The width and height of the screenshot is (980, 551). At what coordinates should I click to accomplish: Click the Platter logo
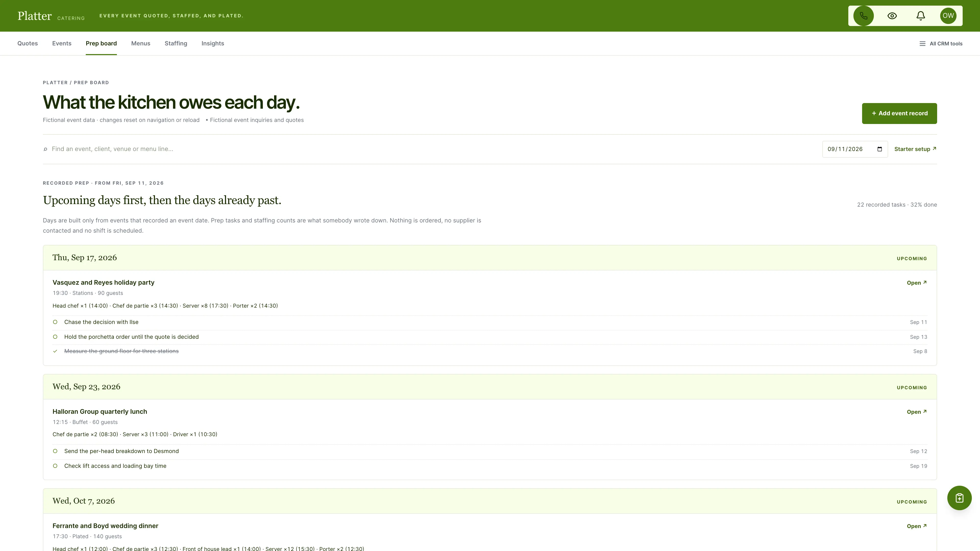pyautogui.click(x=35, y=16)
